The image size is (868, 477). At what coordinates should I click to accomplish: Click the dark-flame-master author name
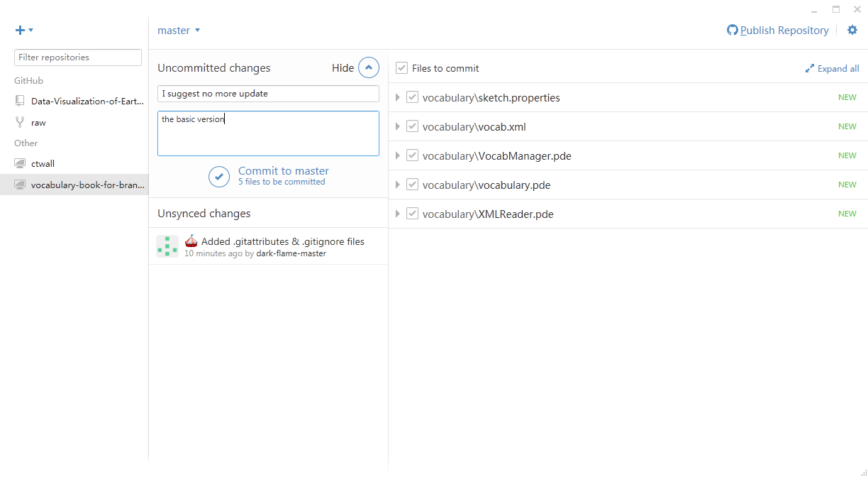(x=291, y=253)
